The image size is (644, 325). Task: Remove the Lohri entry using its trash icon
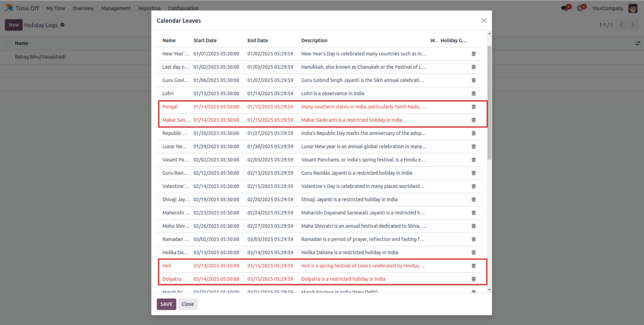(474, 93)
